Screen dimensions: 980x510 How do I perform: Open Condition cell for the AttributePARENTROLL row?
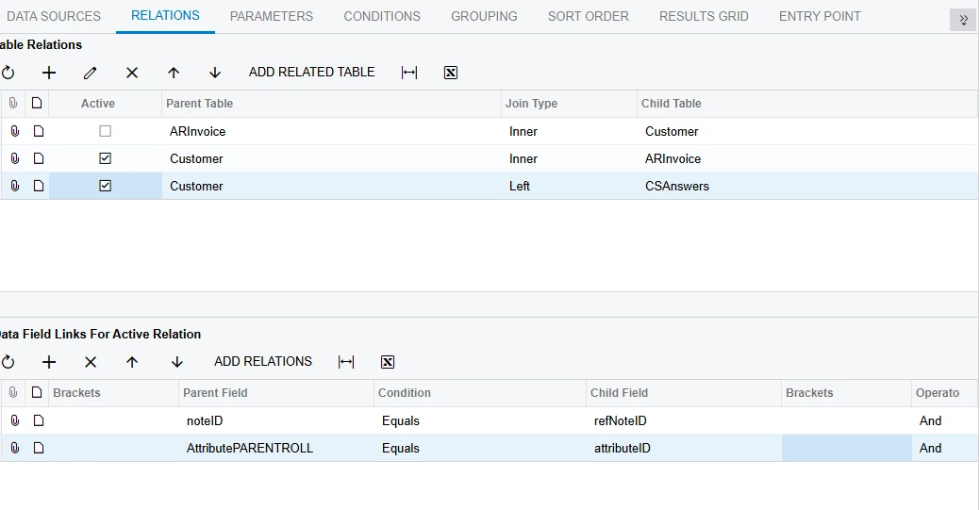480,448
